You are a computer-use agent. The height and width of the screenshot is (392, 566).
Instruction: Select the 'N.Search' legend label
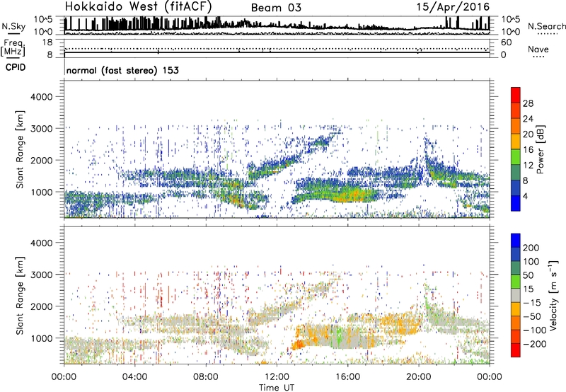pyautogui.click(x=546, y=26)
